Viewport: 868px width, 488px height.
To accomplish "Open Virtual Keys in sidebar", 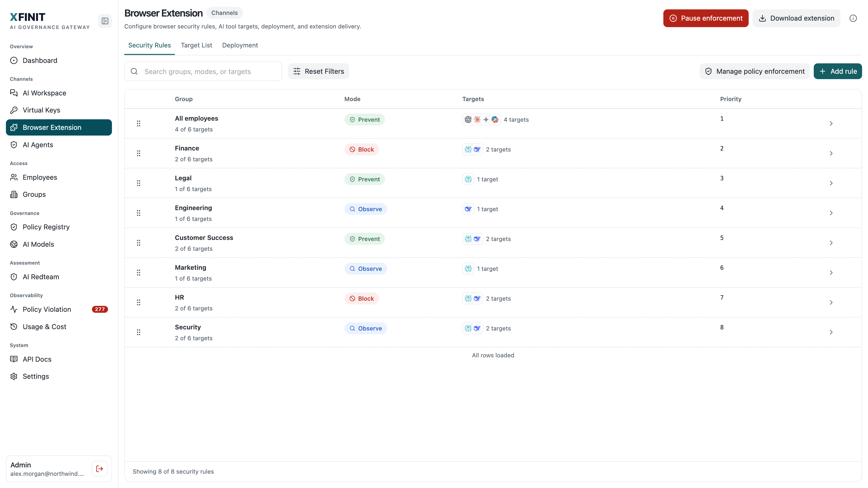I will pos(59,110).
